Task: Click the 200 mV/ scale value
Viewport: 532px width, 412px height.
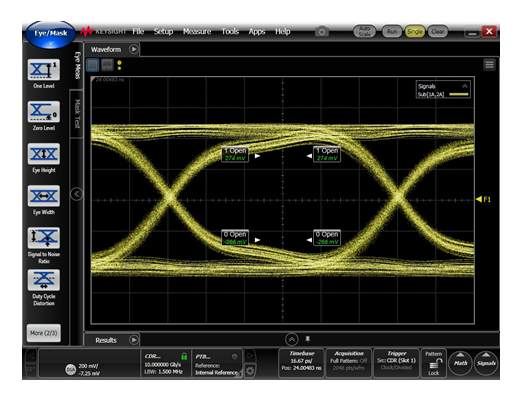Action: (88, 366)
